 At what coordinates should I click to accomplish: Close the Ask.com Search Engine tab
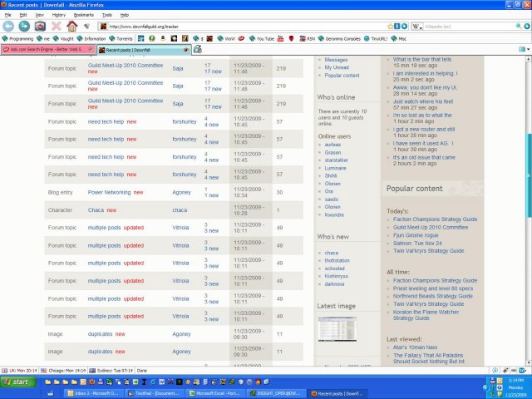click(x=91, y=49)
